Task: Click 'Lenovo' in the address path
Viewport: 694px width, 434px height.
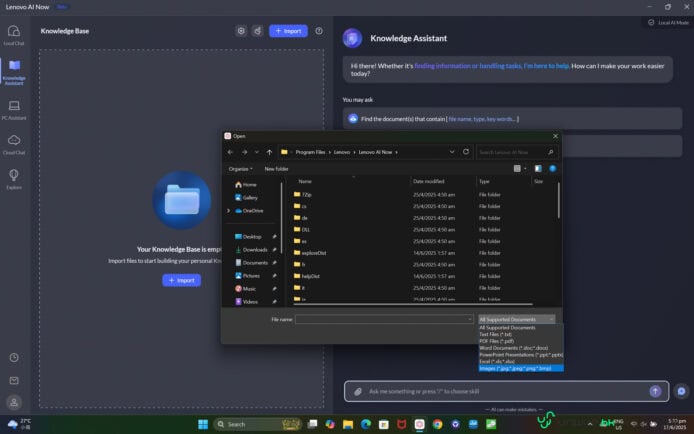Action: [x=342, y=152]
